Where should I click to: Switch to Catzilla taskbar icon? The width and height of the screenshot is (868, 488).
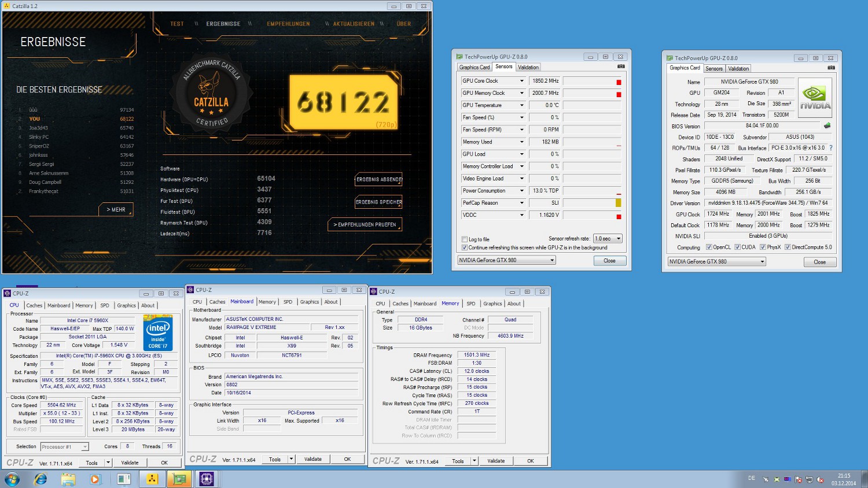click(152, 479)
